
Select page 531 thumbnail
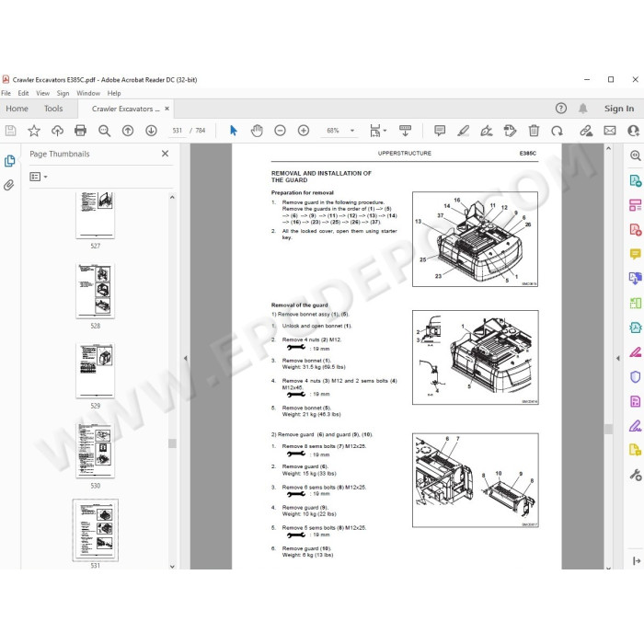(x=96, y=530)
